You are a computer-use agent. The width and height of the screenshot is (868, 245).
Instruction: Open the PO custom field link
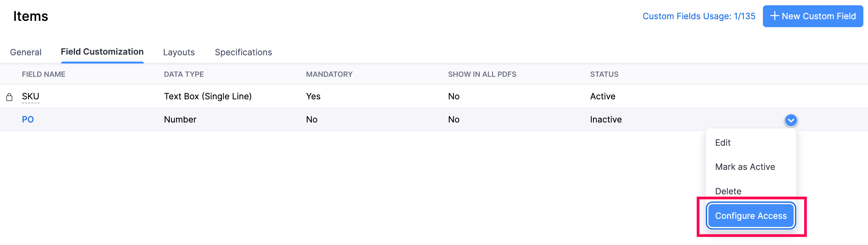(x=28, y=120)
